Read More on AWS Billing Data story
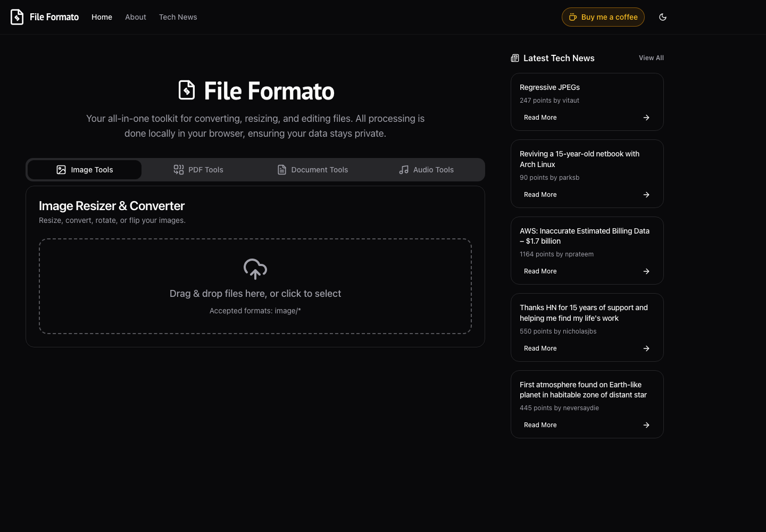The image size is (766, 532). click(587, 271)
